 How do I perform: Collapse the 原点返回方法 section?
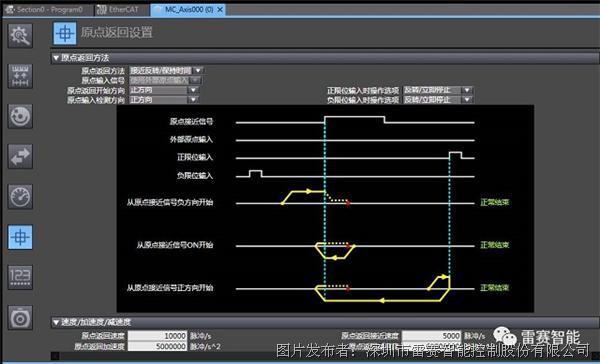[x=56, y=58]
